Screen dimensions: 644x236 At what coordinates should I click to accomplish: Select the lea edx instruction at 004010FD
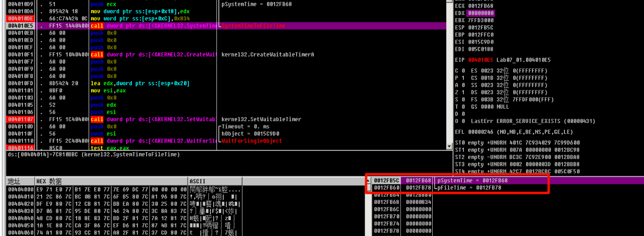point(226,83)
